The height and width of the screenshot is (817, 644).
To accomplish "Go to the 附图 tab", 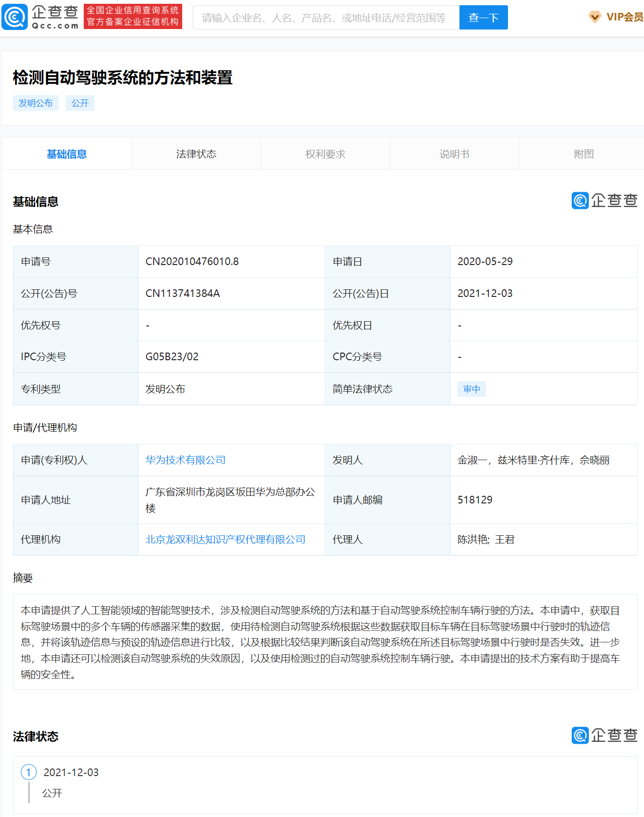I will (584, 154).
